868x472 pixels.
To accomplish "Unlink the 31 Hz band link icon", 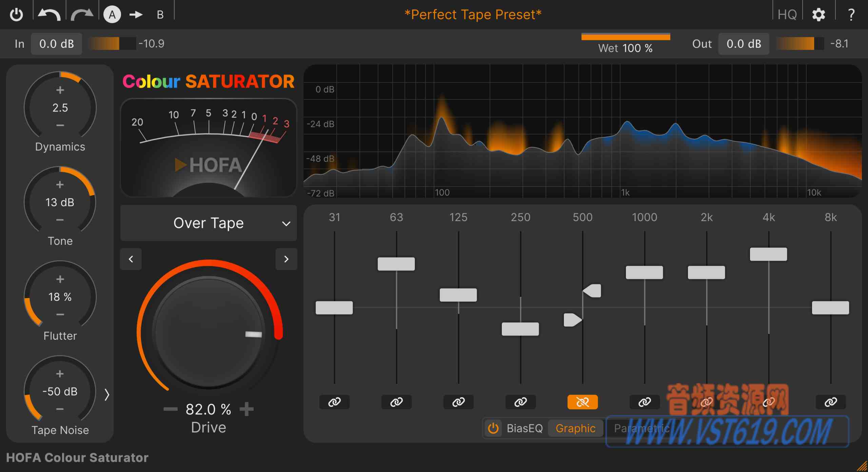I will (x=334, y=402).
